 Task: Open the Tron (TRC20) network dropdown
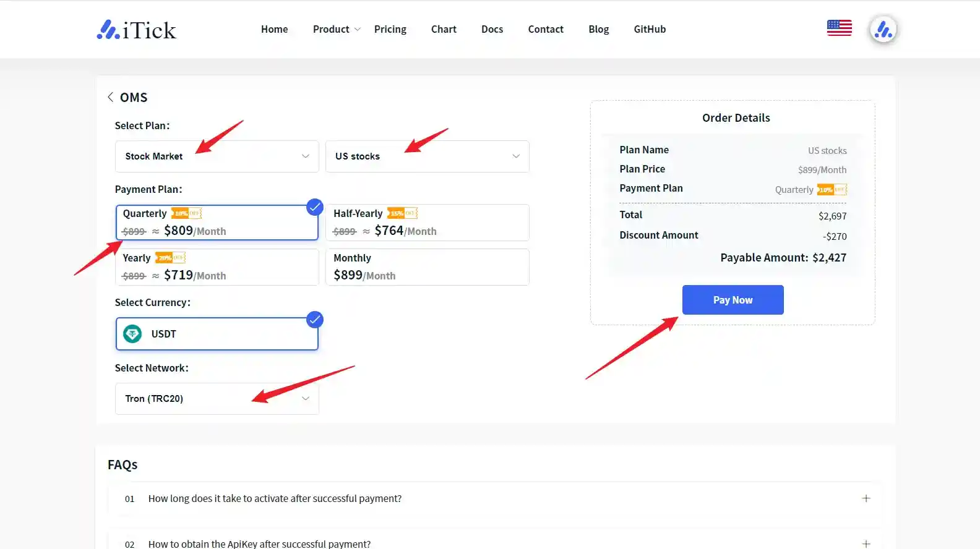pyautogui.click(x=217, y=399)
